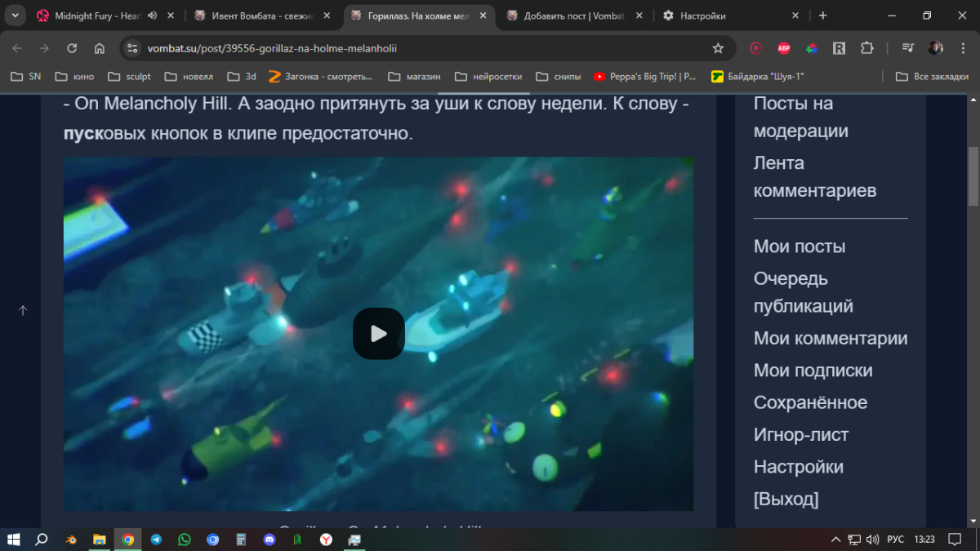Open Сохранённое in sidebar
Screen dimensions: 980x551
coord(810,402)
